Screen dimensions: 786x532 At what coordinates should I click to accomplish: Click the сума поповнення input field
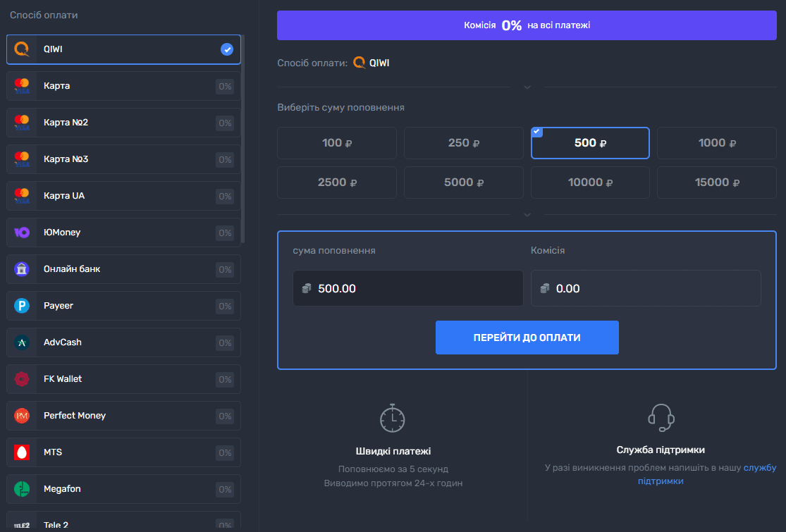point(408,288)
